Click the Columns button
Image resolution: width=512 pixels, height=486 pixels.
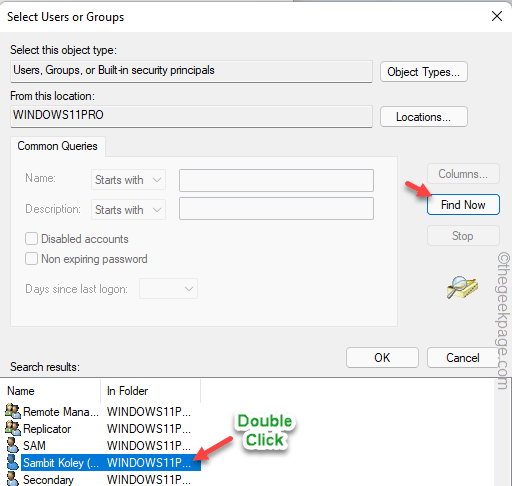click(463, 174)
